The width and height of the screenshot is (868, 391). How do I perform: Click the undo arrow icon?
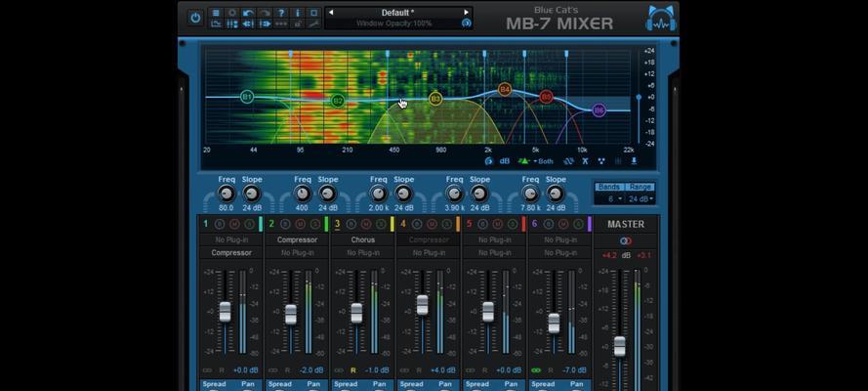pyautogui.click(x=249, y=13)
